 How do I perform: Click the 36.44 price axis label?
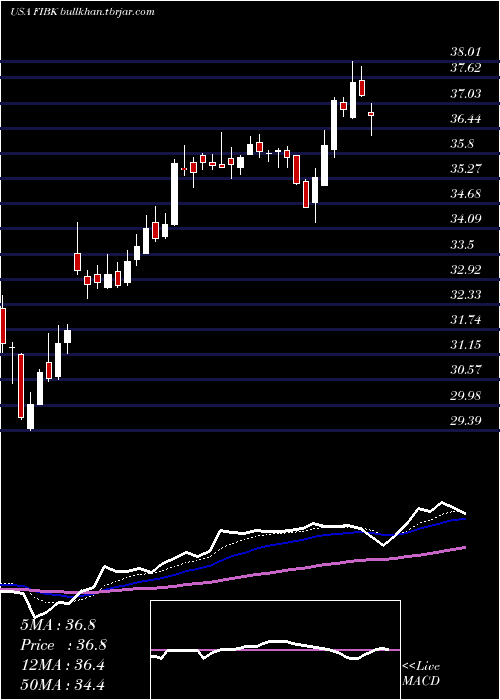click(x=466, y=119)
